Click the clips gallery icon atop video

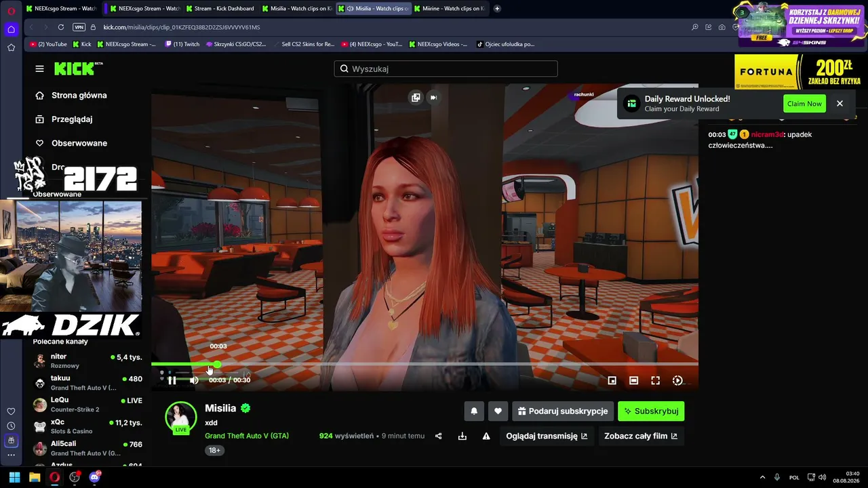click(416, 98)
